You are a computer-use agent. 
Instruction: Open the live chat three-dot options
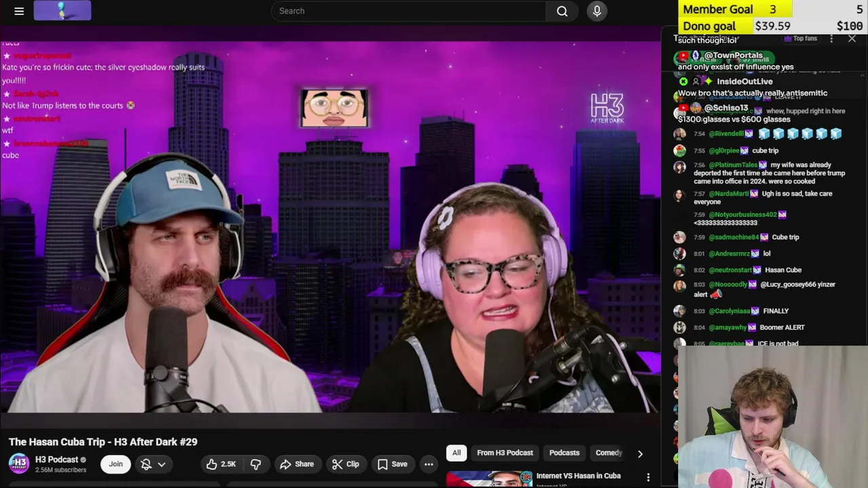pyautogui.click(x=831, y=39)
